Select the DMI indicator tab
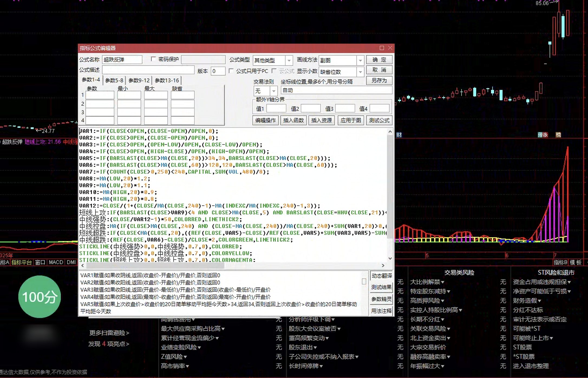Image resolution: width=588 pixels, height=378 pixels. point(71,262)
